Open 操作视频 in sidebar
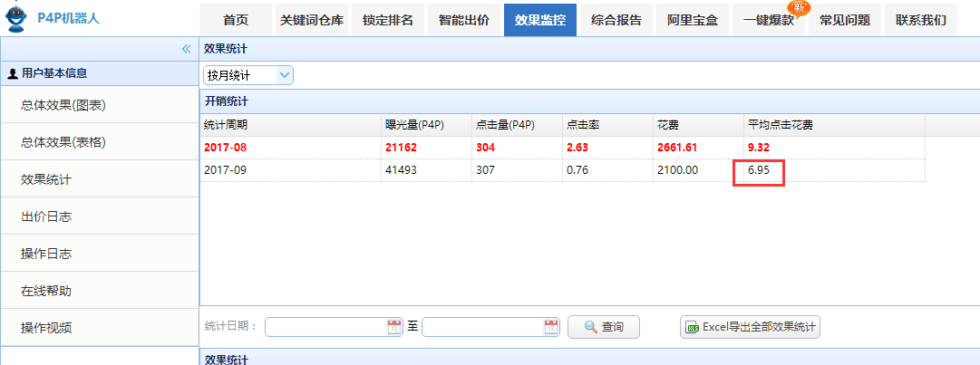This screenshot has width=980, height=365. 100,328
